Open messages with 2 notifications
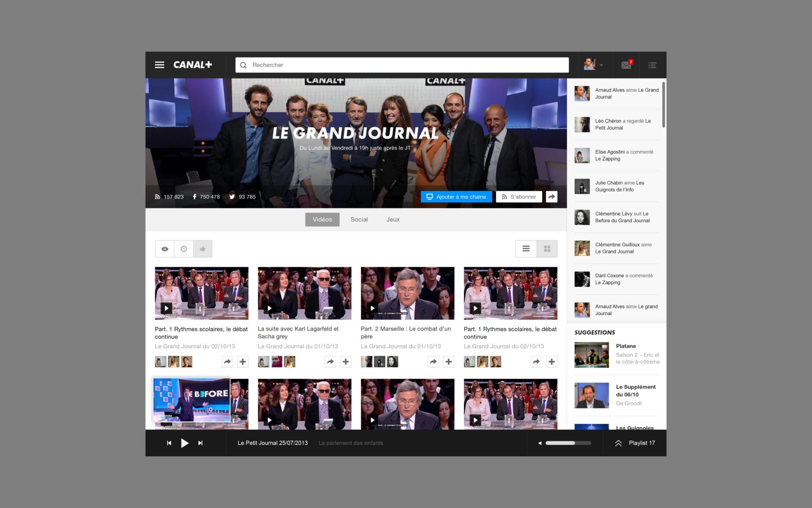This screenshot has height=508, width=812. pos(626,65)
